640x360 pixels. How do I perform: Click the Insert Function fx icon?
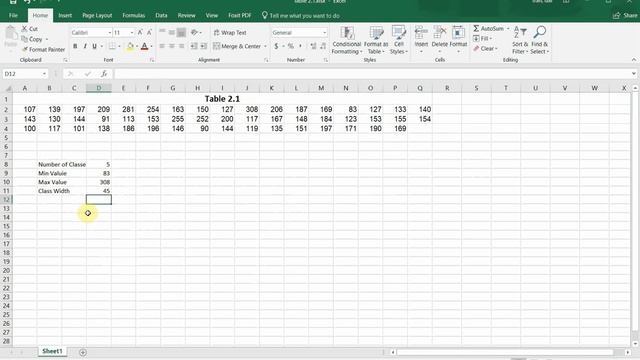click(104, 74)
